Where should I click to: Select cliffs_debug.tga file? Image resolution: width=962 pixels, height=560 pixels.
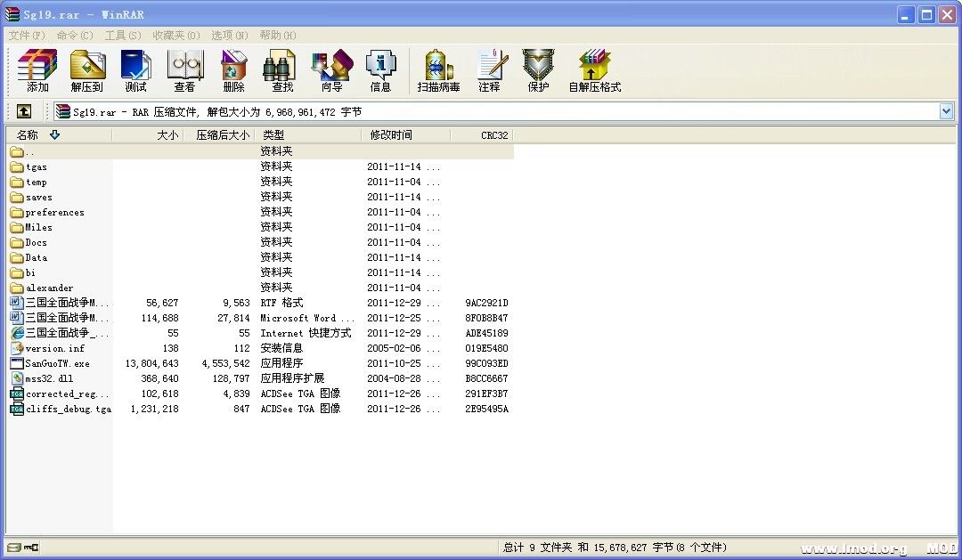coord(68,410)
